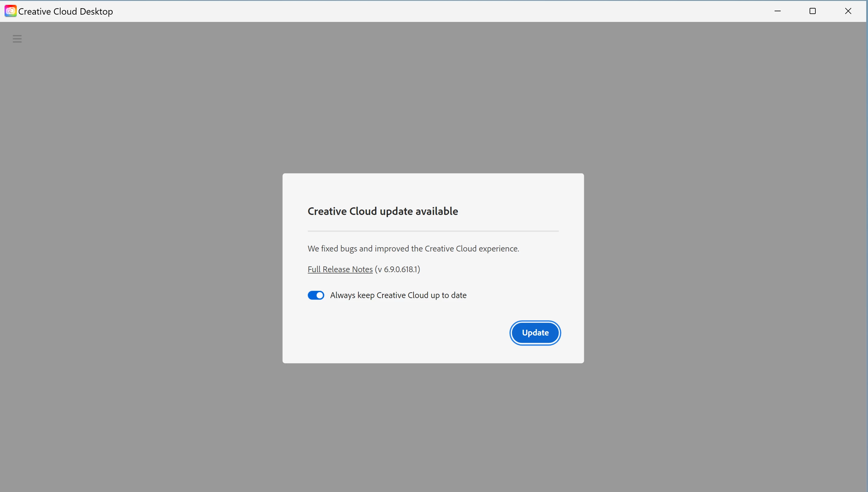Open the hamburger menu icon
This screenshot has height=492, width=868.
coord(17,39)
